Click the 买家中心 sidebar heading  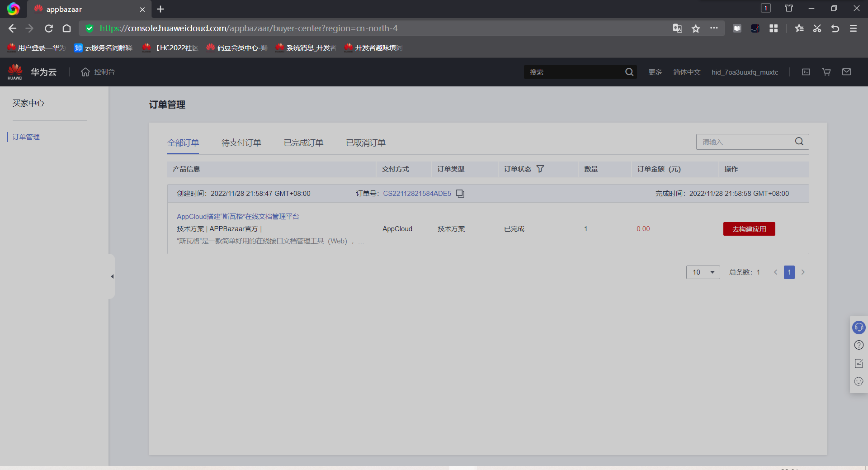pyautogui.click(x=28, y=103)
